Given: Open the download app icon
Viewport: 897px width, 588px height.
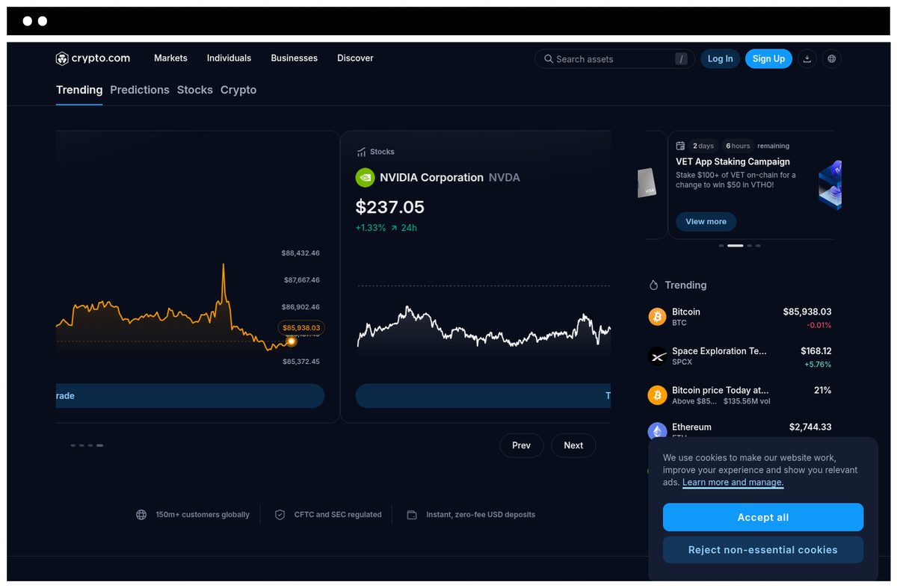Looking at the screenshot, I should tap(807, 59).
